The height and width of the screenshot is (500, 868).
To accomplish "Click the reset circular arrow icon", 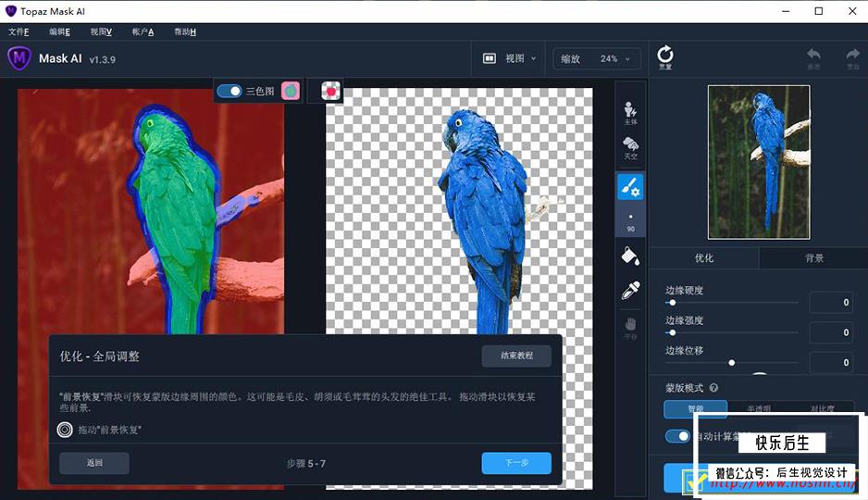I will pyautogui.click(x=665, y=57).
